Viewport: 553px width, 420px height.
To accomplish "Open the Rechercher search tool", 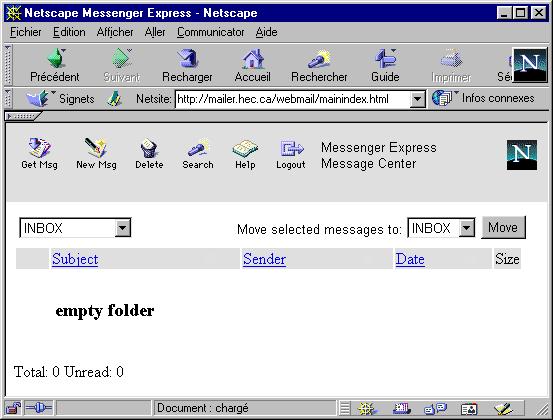I will tap(319, 66).
